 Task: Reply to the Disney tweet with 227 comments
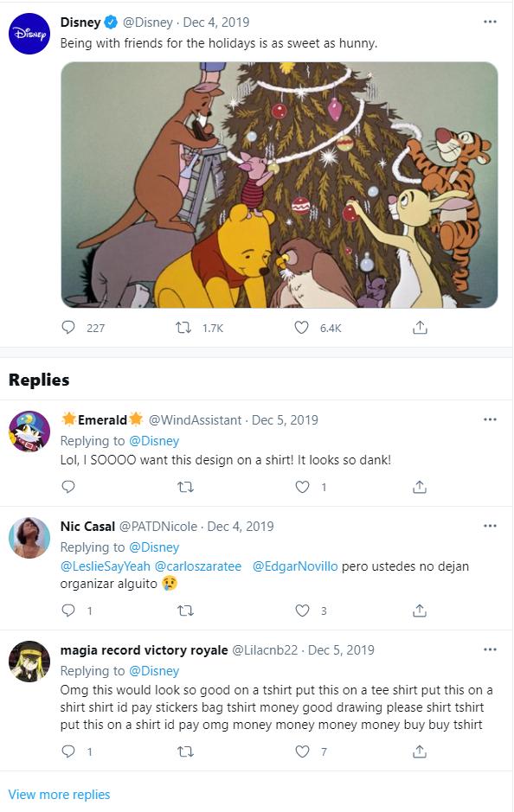coord(68,327)
